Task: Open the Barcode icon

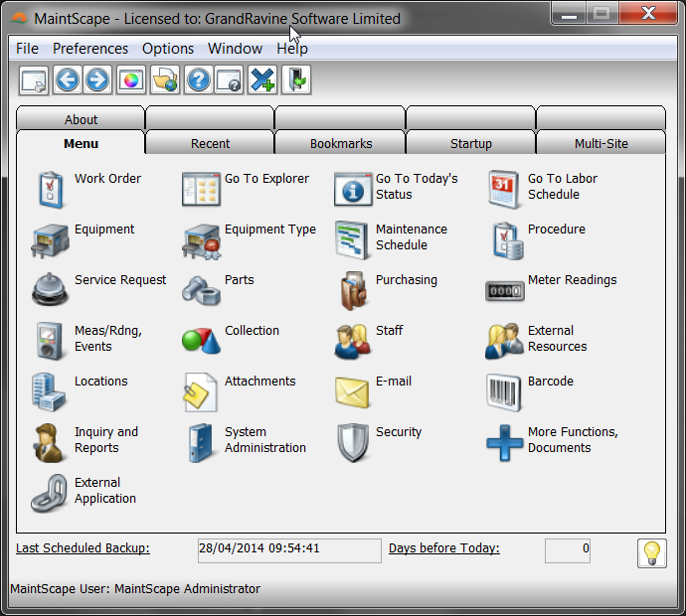Action: pos(503,392)
